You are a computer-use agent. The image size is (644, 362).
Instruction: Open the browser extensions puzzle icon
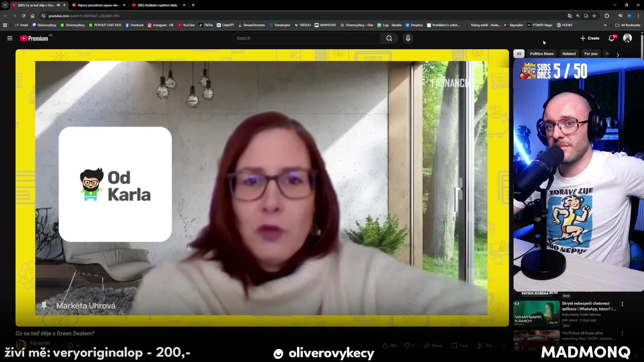click(x=607, y=16)
